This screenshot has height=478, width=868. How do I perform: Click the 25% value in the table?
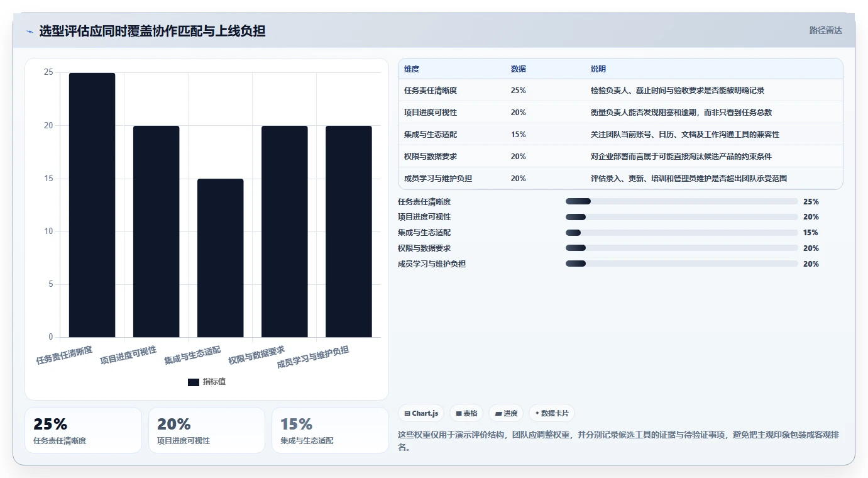pyautogui.click(x=519, y=91)
